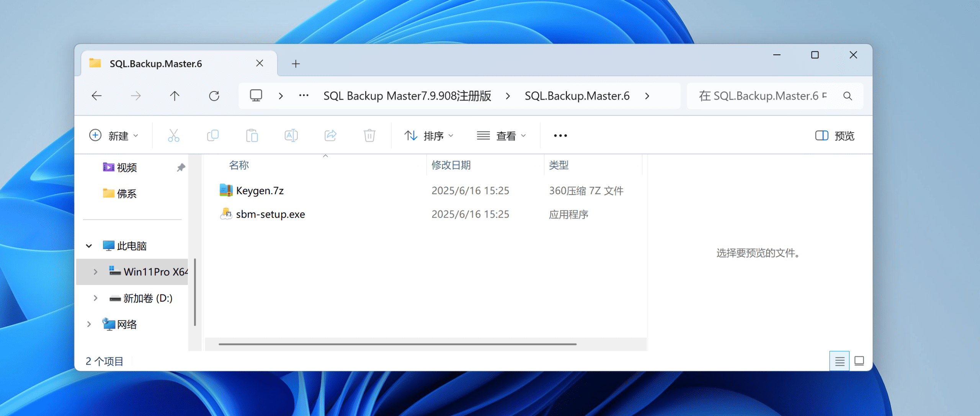Open the 新建 dropdown menu

(x=114, y=136)
